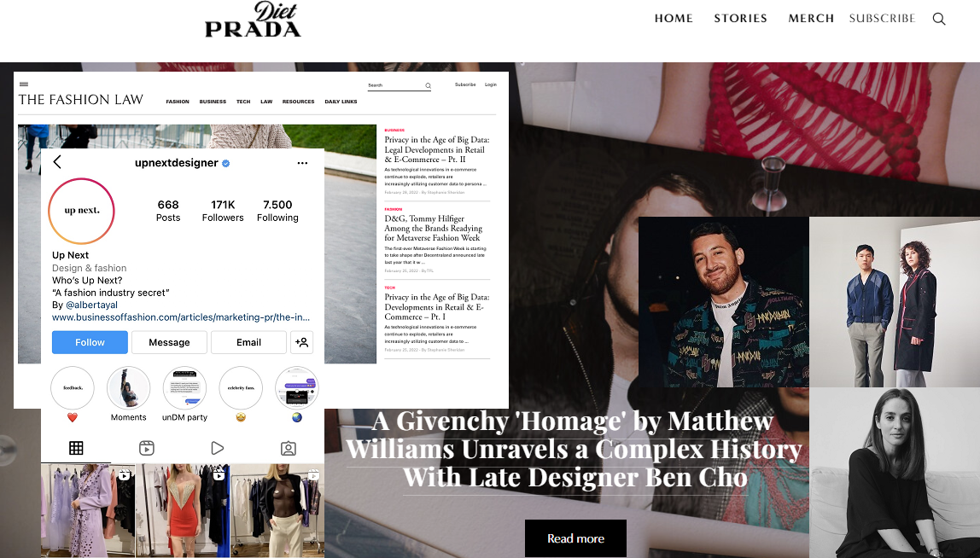Open the MERCH menu item
This screenshot has height=558, width=980.
(x=811, y=19)
